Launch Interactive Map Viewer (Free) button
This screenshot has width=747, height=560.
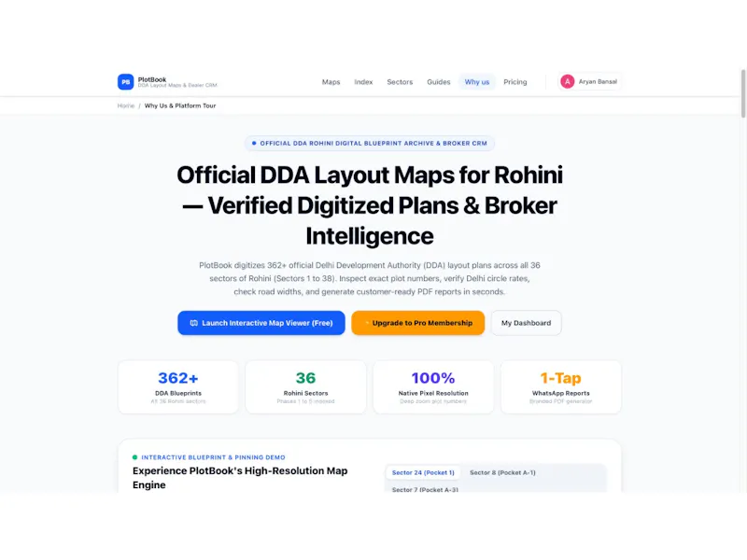pos(261,323)
